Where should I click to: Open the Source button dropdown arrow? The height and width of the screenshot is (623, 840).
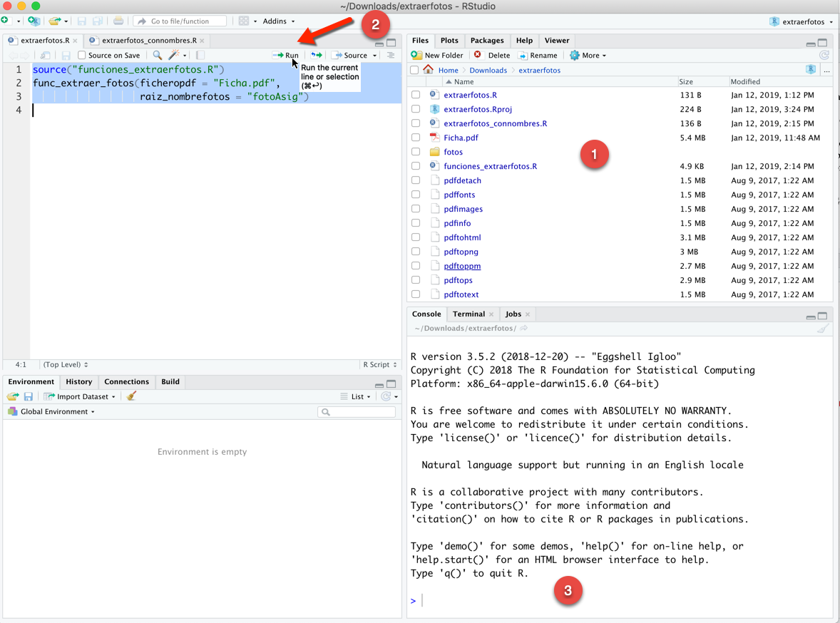(375, 55)
